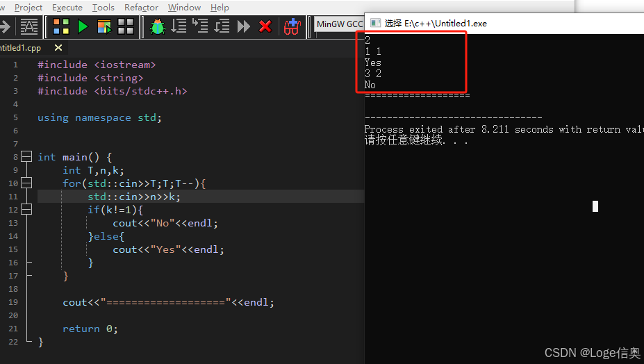The height and width of the screenshot is (364, 644).
Task: Click the console window icon beside Untitled1.exe title
Action: pyautogui.click(x=375, y=23)
